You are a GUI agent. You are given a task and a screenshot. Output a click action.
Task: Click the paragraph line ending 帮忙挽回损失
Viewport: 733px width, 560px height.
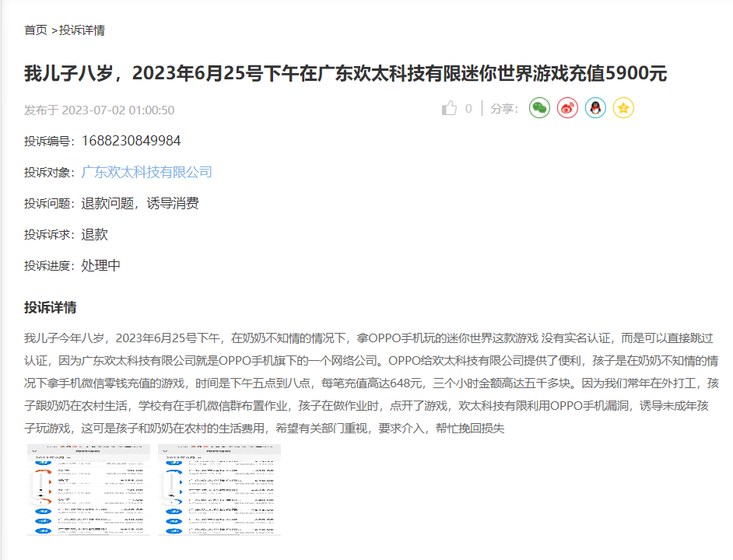tap(265, 429)
